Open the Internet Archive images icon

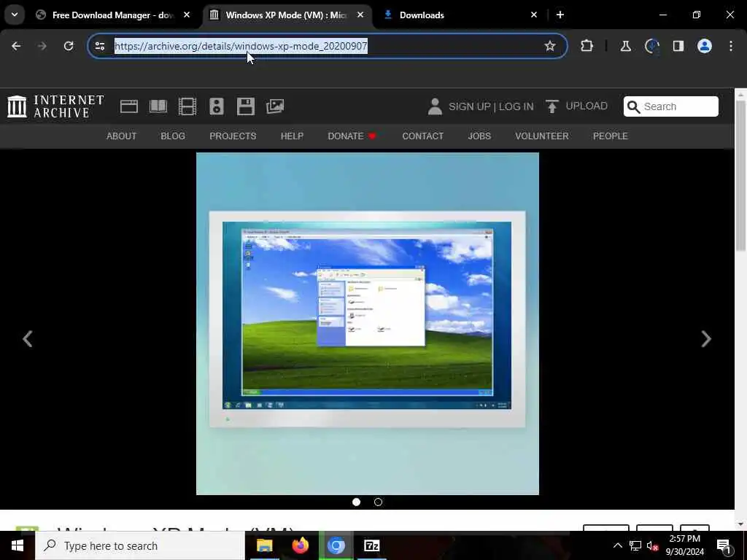click(x=275, y=106)
